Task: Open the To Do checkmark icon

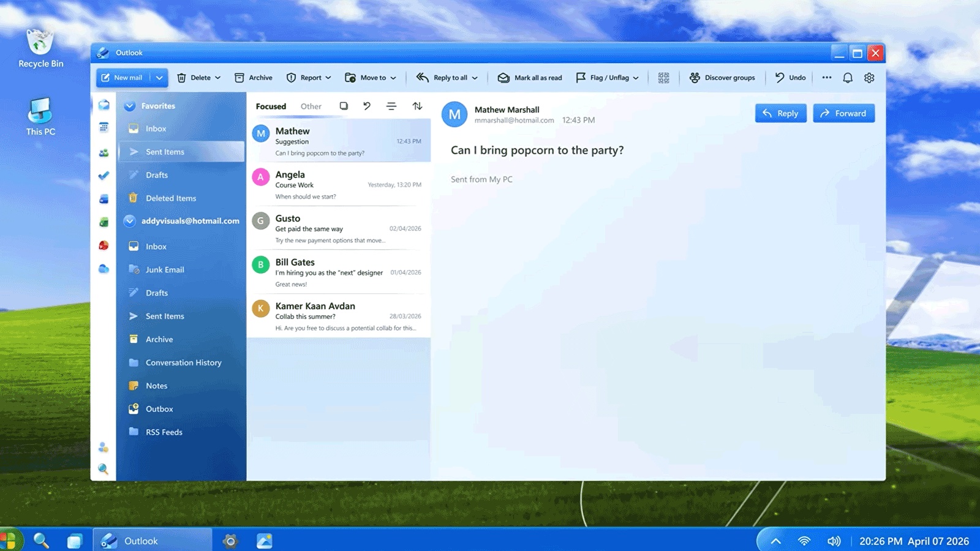Action: [x=104, y=176]
